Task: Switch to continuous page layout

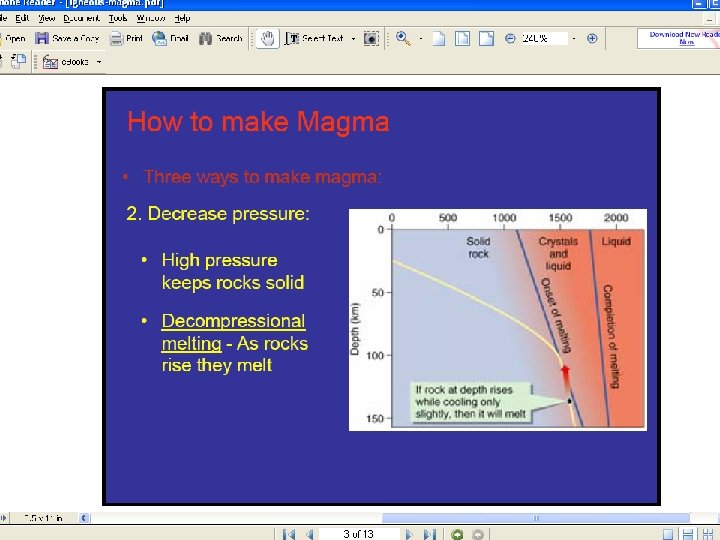Action: [x=688, y=534]
